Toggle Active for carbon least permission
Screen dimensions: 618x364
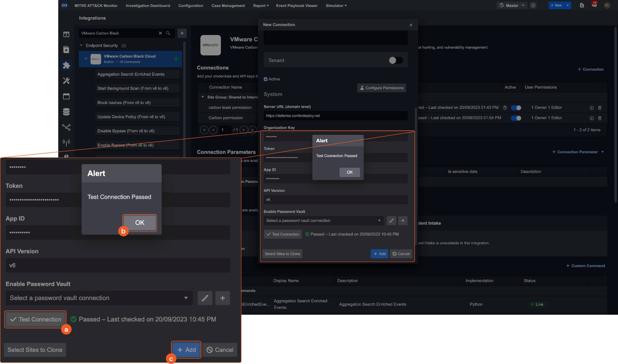pos(516,108)
